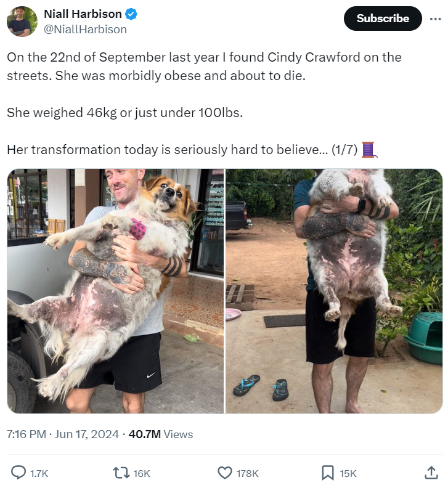Click the reply speech bubble icon

click(18, 473)
